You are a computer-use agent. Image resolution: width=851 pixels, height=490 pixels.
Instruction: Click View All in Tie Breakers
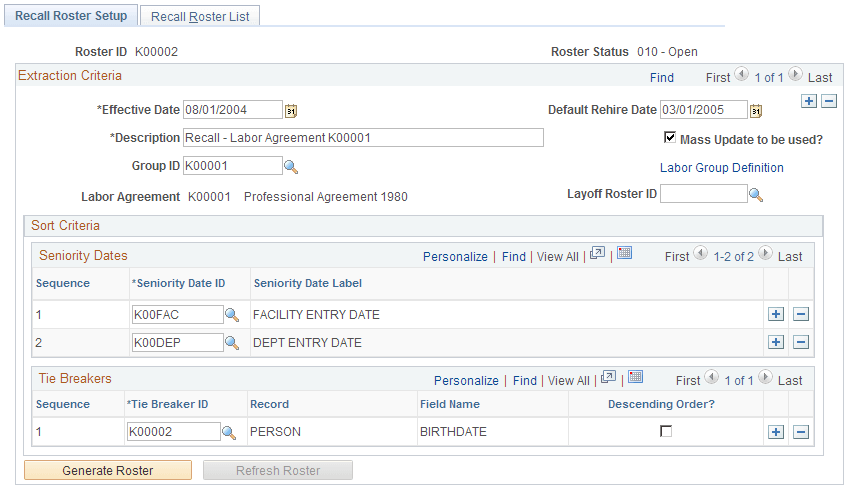pos(568,381)
